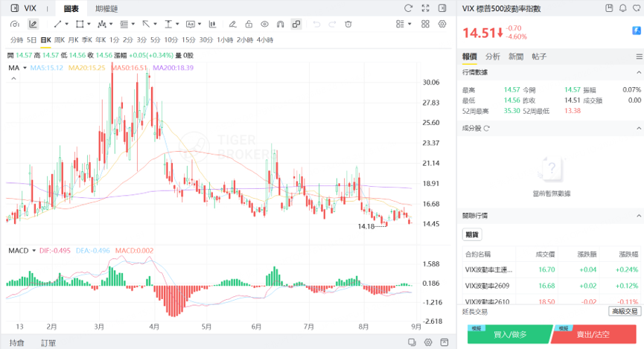Click the eraser tool icon

(232, 25)
